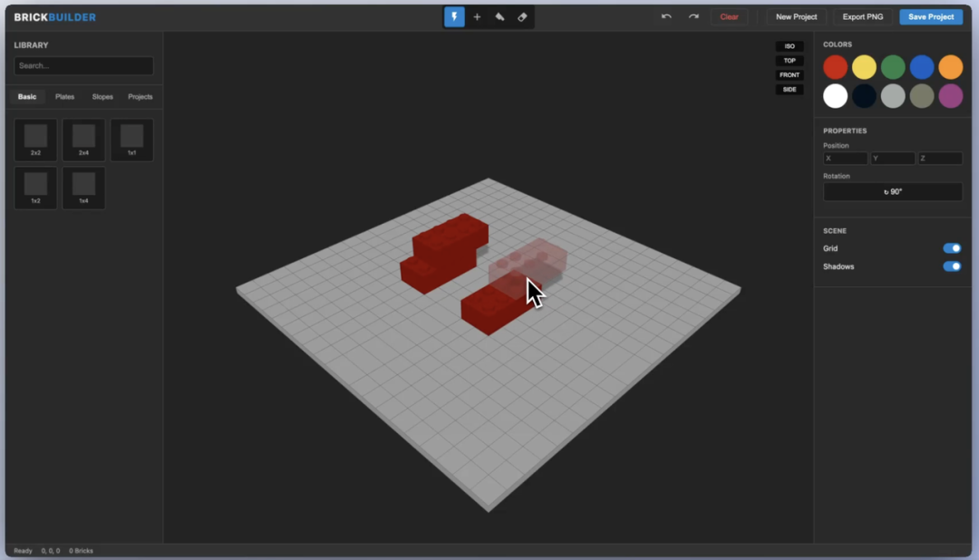Disable the Shadows toggle
This screenshot has width=979, height=560.
coord(952,266)
